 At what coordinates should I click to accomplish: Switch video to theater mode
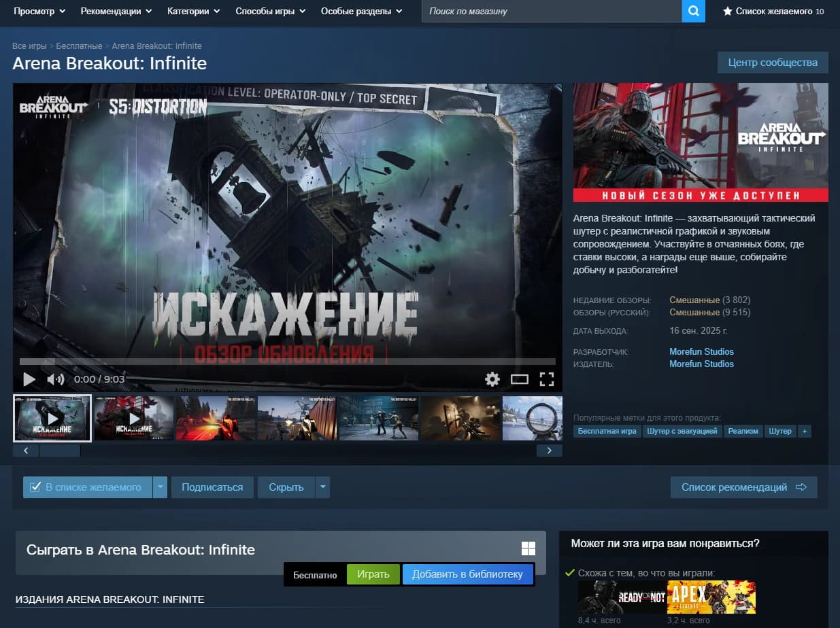pos(520,379)
